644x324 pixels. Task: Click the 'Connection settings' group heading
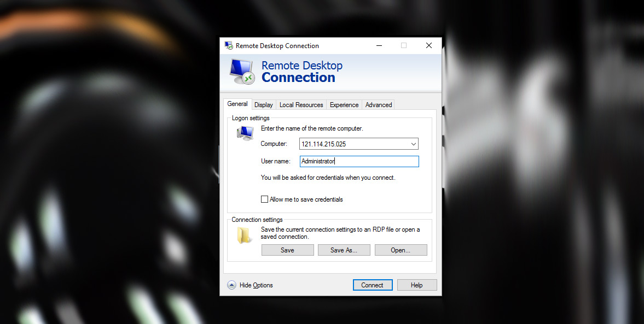[x=257, y=220]
